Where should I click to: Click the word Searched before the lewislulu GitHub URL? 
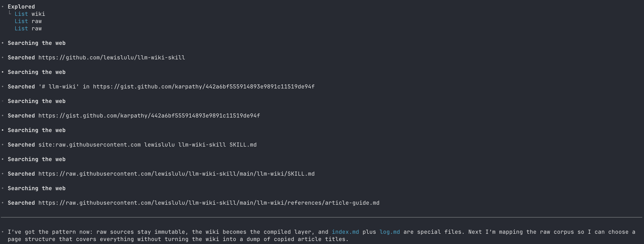(x=21, y=58)
